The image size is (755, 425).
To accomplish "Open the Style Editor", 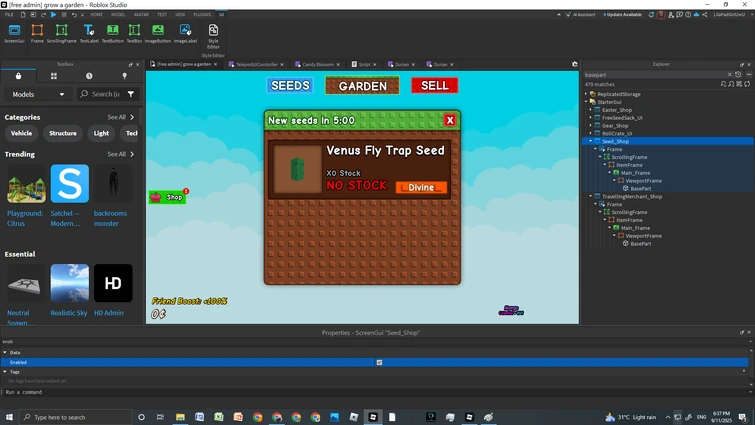I will click(x=213, y=36).
